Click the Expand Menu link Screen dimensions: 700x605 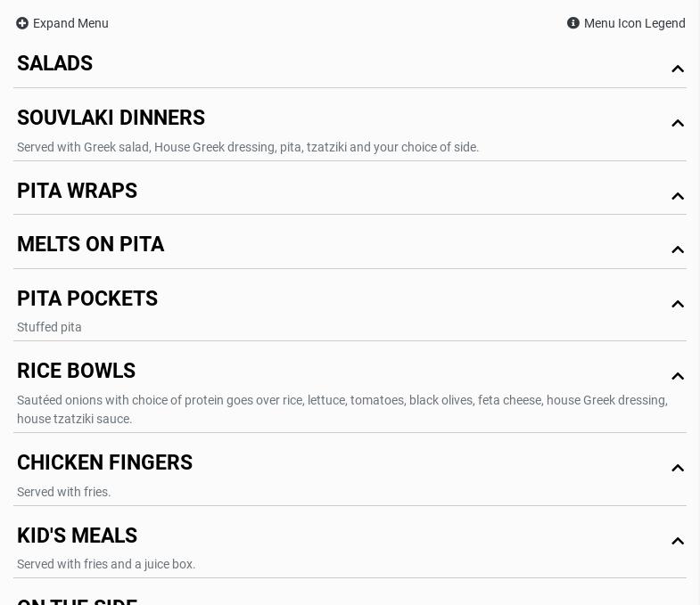tap(70, 23)
